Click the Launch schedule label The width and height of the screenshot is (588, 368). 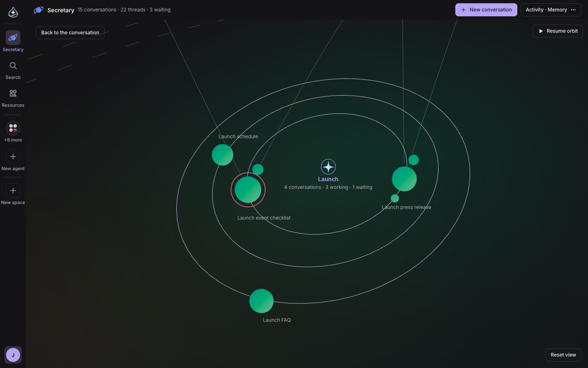click(x=238, y=137)
